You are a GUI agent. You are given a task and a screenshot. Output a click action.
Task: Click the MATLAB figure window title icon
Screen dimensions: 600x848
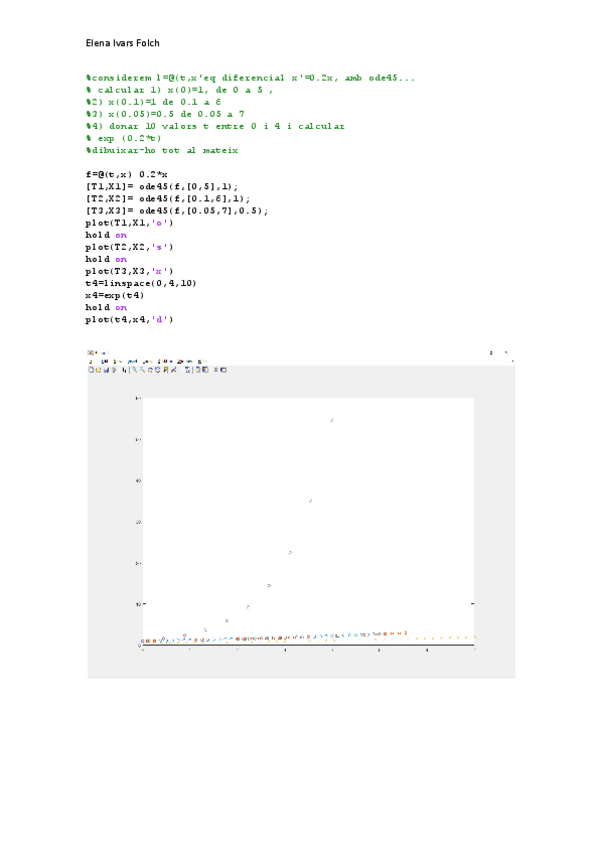pos(91,353)
